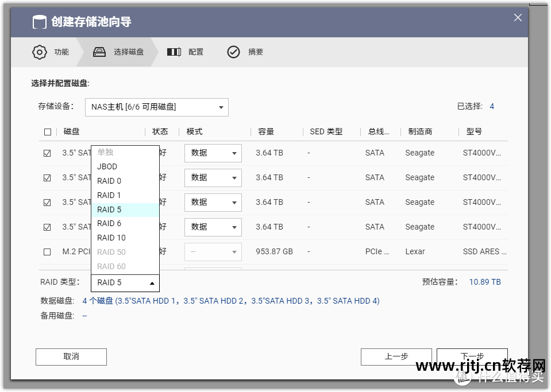Sort by the 状态 column header
The width and height of the screenshot is (551, 392).
point(160,131)
